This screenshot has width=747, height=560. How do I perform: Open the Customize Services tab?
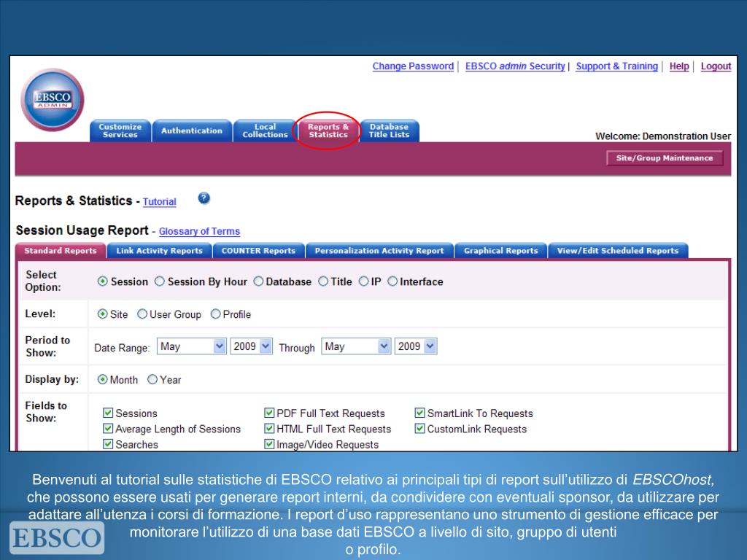[120, 131]
